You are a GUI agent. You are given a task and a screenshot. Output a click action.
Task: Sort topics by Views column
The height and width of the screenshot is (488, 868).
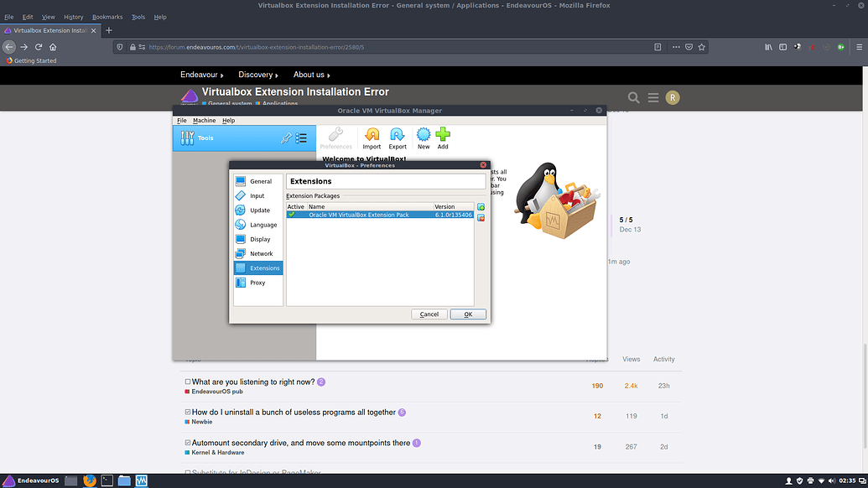point(631,359)
